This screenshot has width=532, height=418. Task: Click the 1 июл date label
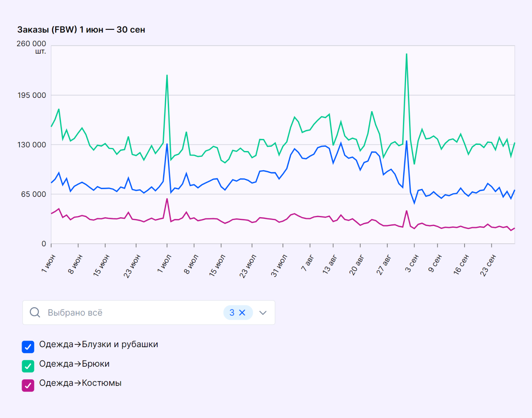(164, 263)
